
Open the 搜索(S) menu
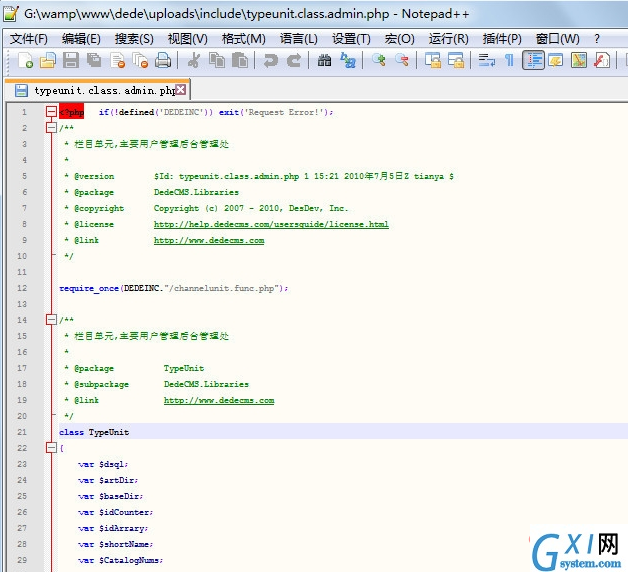[134, 39]
